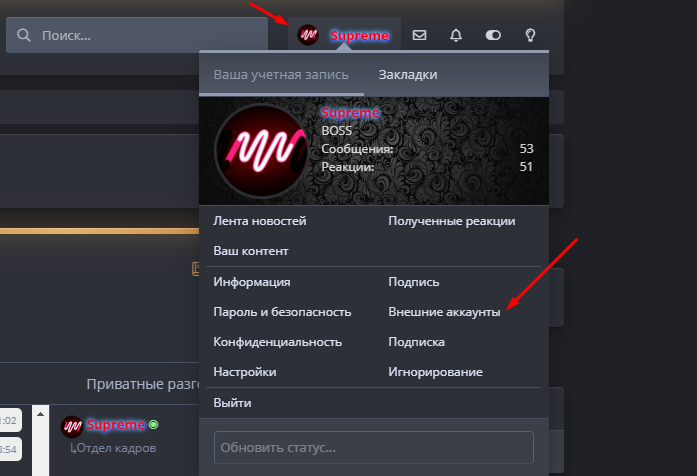
Task: Click into the Поиск search field
Action: pyautogui.click(x=137, y=35)
